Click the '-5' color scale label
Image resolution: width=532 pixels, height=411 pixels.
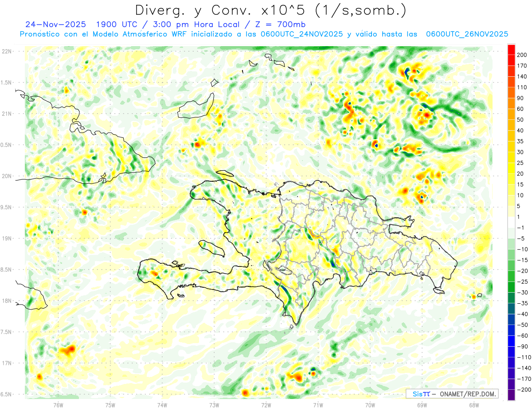tap(522, 239)
